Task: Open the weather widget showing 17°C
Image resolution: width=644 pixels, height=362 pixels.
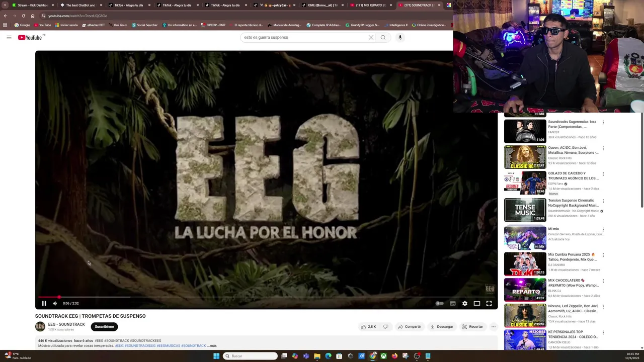Action: click(18, 356)
